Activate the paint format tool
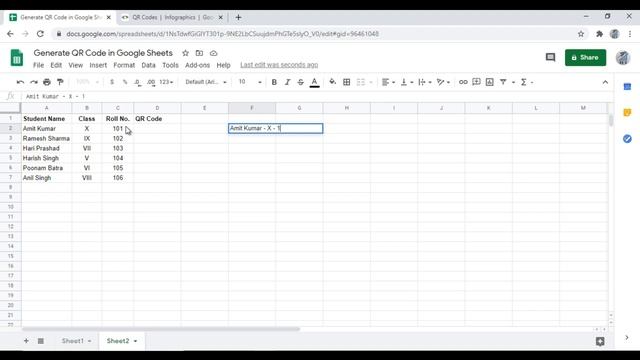Screen dimensions: 640x360 pos(60,82)
